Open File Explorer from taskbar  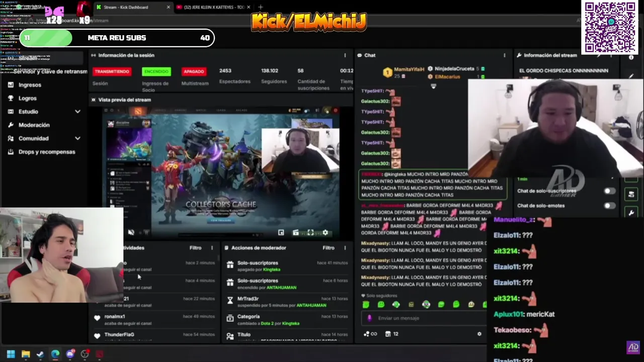click(26, 354)
